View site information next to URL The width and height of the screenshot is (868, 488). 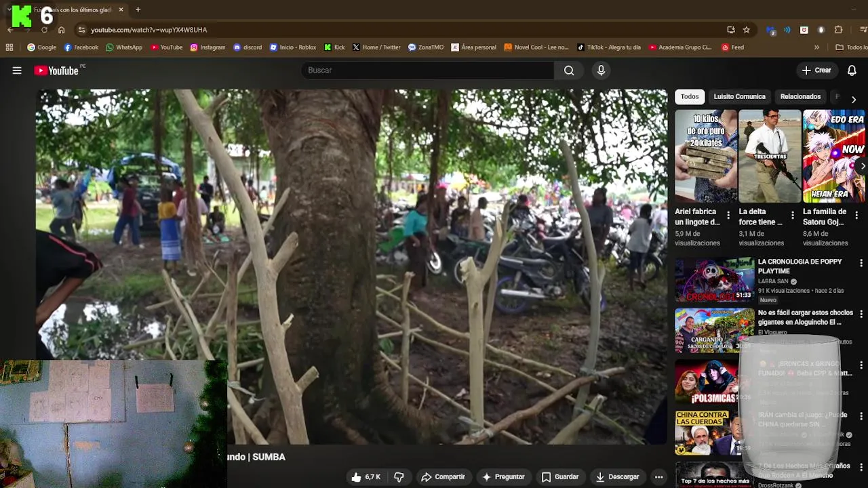[81, 30]
